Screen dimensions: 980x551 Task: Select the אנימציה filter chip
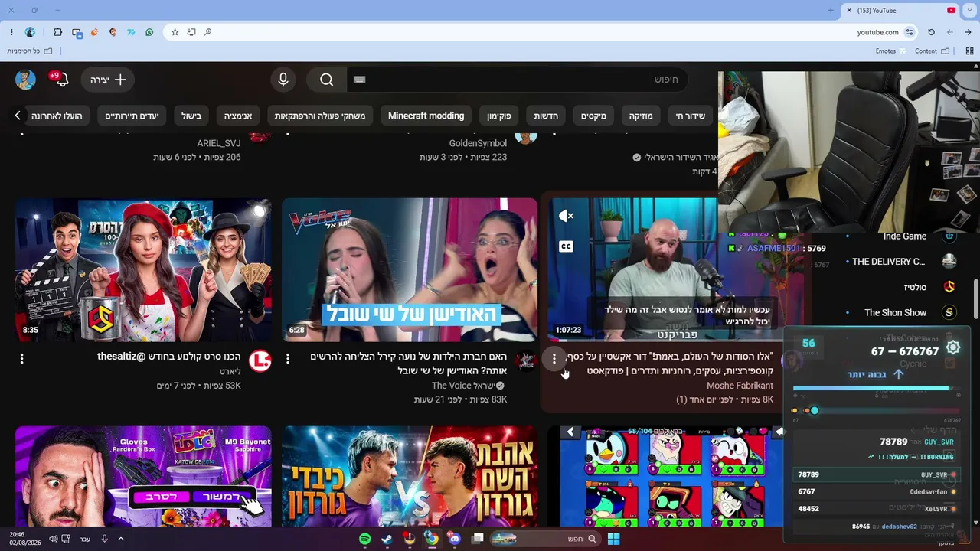point(238,116)
